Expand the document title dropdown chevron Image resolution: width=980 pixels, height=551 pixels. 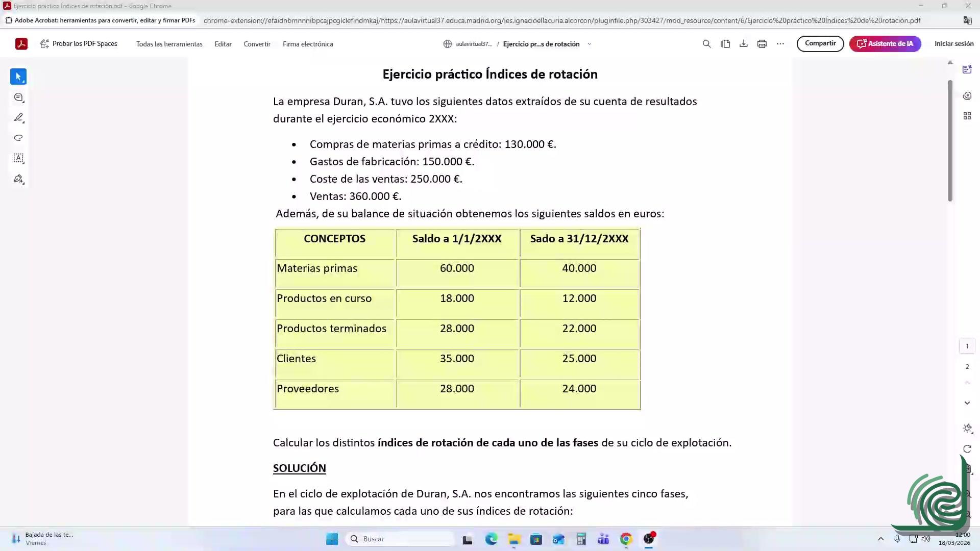pos(590,44)
